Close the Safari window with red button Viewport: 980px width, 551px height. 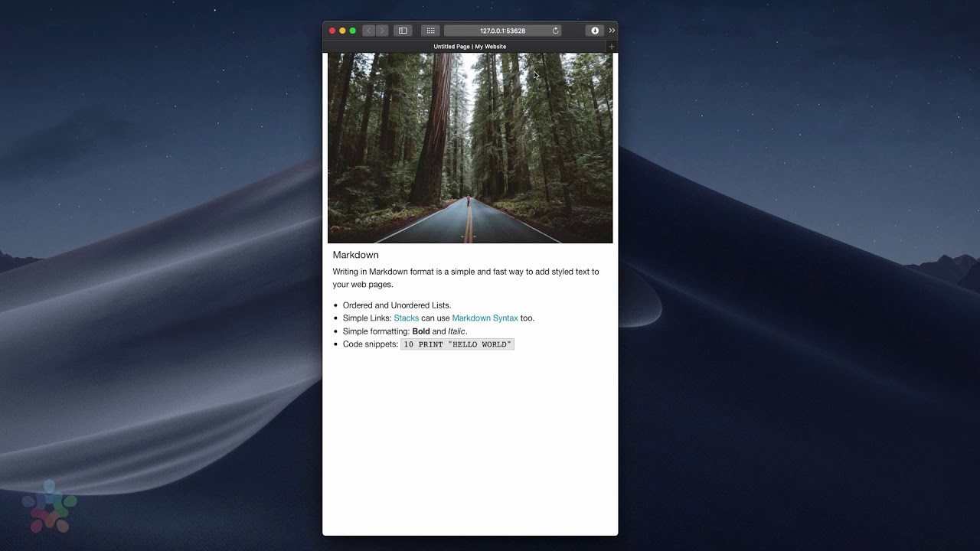click(332, 31)
